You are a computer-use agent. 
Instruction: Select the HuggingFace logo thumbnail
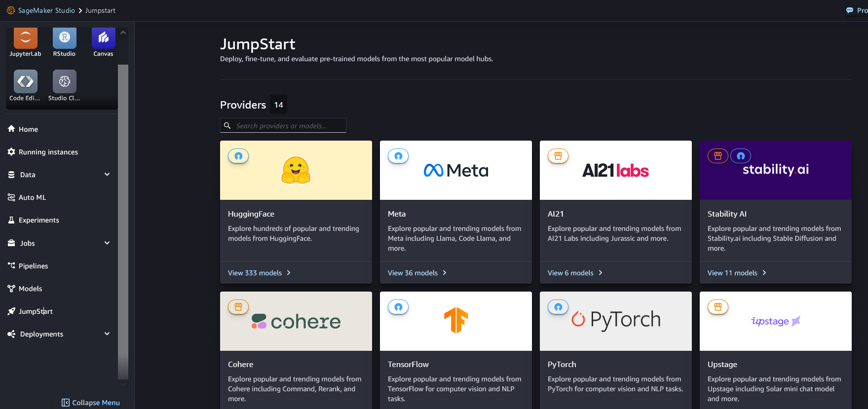click(x=296, y=170)
